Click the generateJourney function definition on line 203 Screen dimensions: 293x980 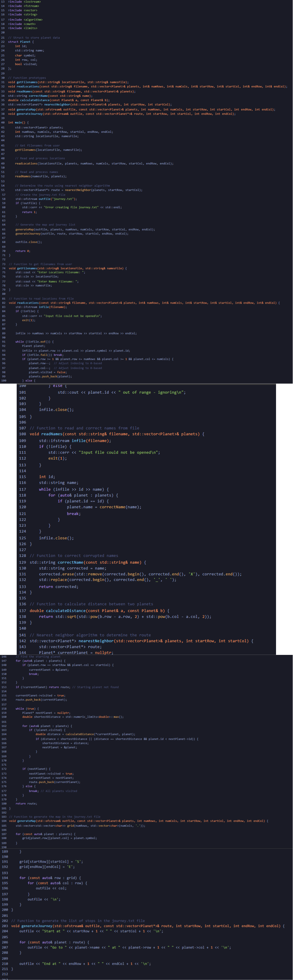[x=148, y=926]
